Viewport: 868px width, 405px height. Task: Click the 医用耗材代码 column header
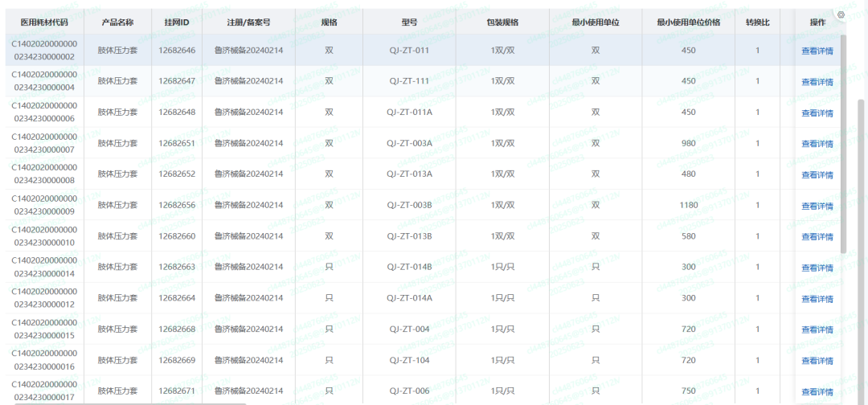[44, 22]
